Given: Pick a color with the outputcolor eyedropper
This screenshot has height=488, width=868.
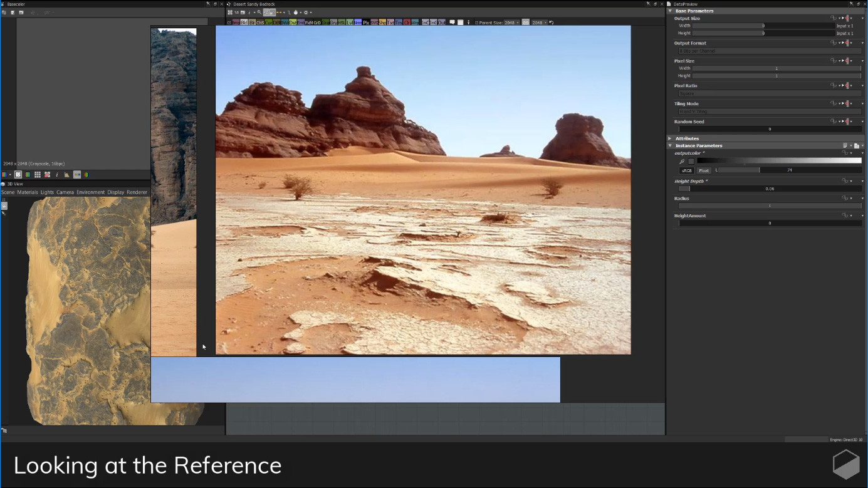Looking at the screenshot, I should [682, 162].
